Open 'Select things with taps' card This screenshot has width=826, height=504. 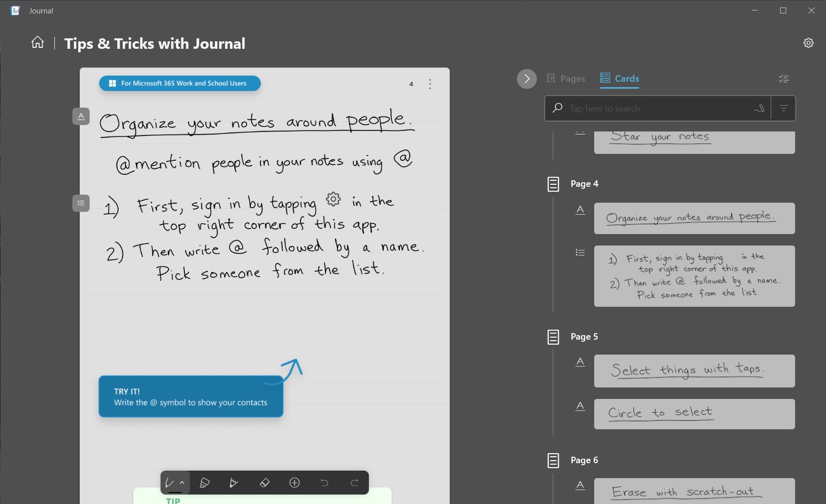coord(694,371)
